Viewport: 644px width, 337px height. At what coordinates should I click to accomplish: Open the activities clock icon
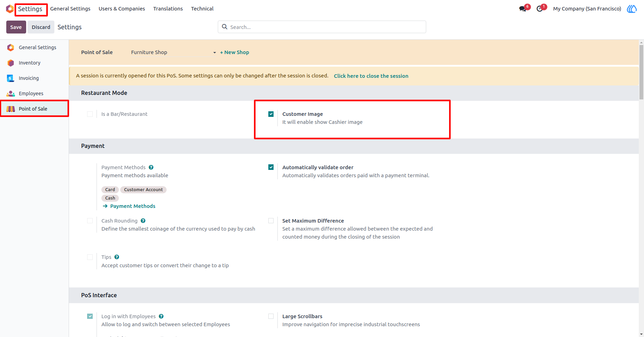(539, 9)
